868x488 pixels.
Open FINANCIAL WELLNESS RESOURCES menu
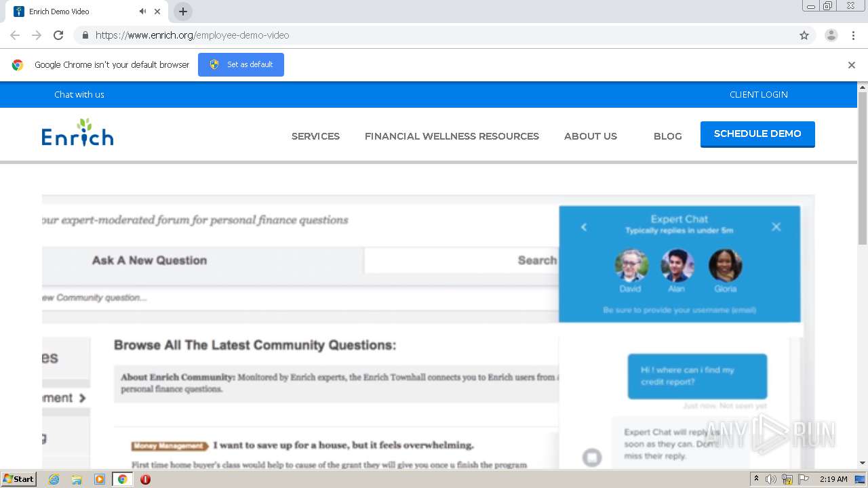pyautogui.click(x=452, y=136)
